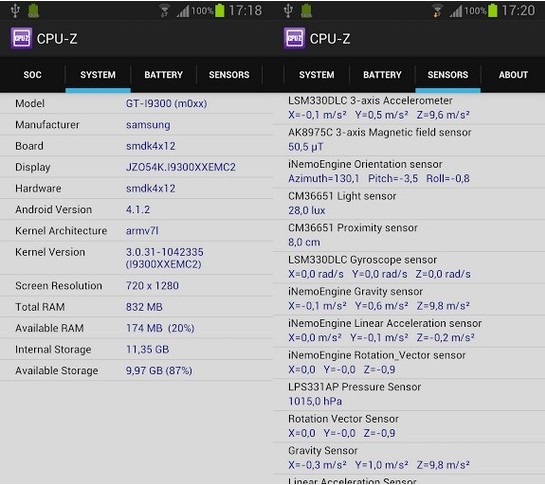Image resolution: width=545 pixels, height=485 pixels.
Task: Tap Available Storage value 9,97 GB (87%)
Action: pyautogui.click(x=159, y=371)
